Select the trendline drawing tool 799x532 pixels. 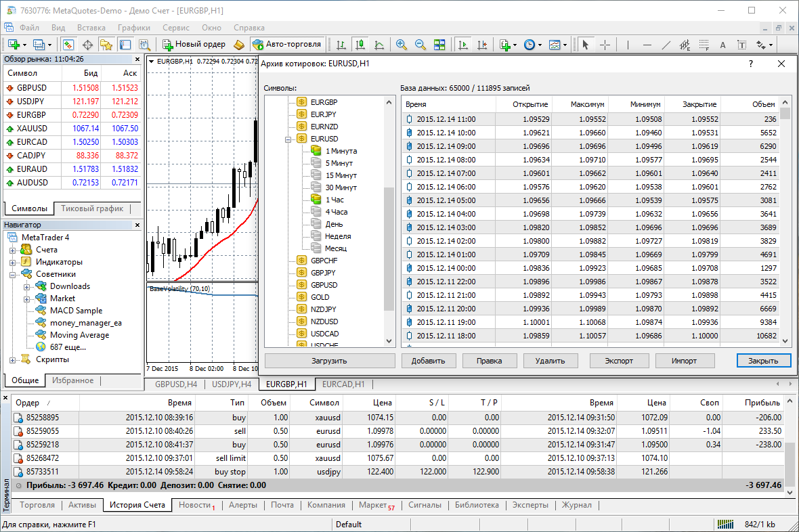666,45
